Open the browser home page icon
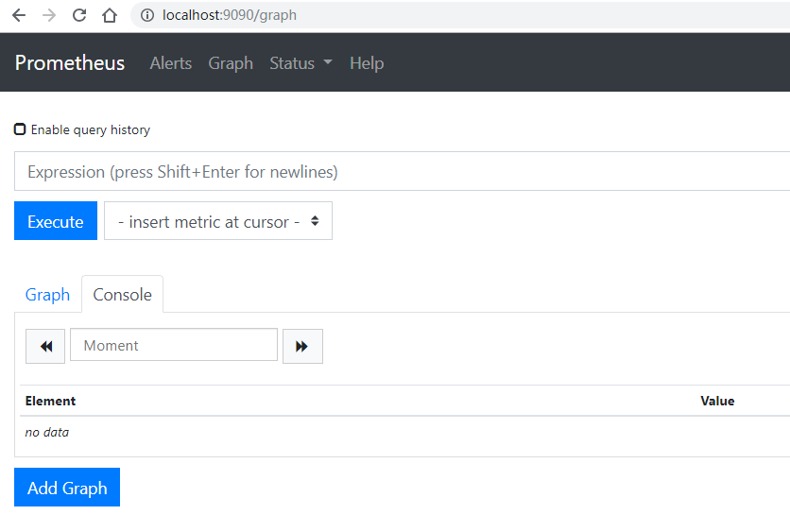Image resolution: width=790 pixels, height=532 pixels. pyautogui.click(x=110, y=15)
